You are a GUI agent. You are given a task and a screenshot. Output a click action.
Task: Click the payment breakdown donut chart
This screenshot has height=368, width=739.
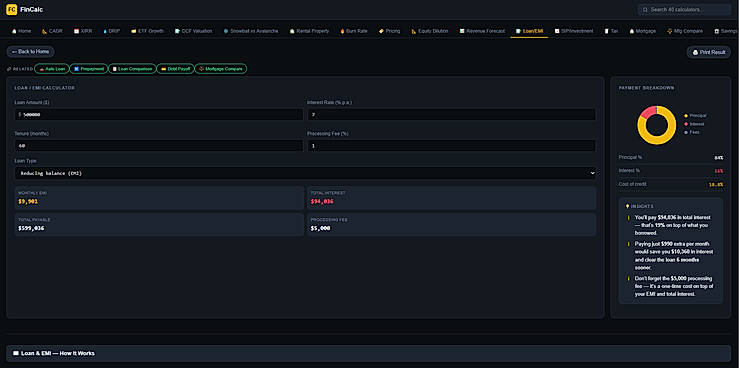pos(656,125)
